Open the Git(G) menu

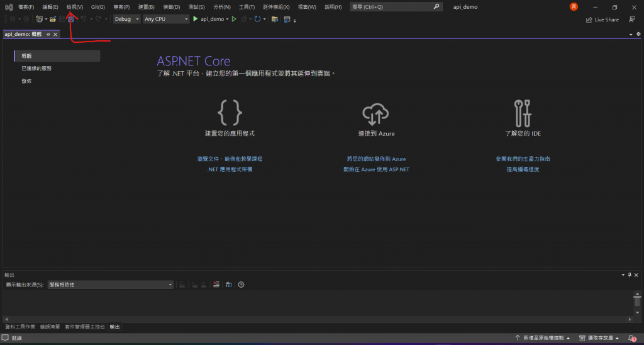(97, 7)
